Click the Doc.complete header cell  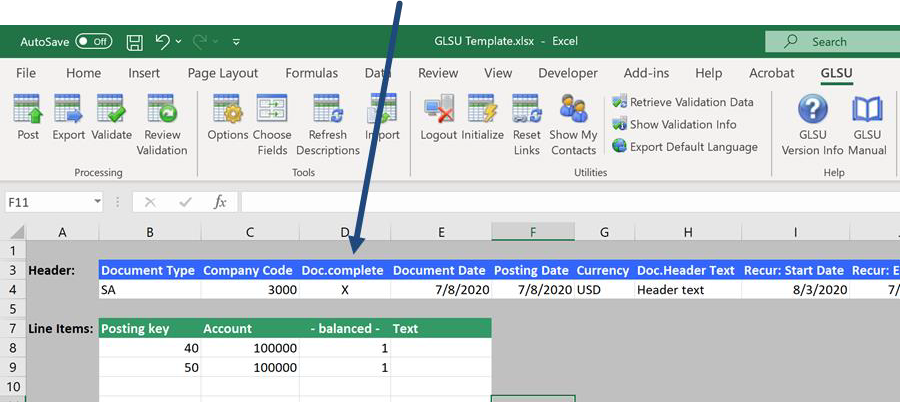coord(345,270)
